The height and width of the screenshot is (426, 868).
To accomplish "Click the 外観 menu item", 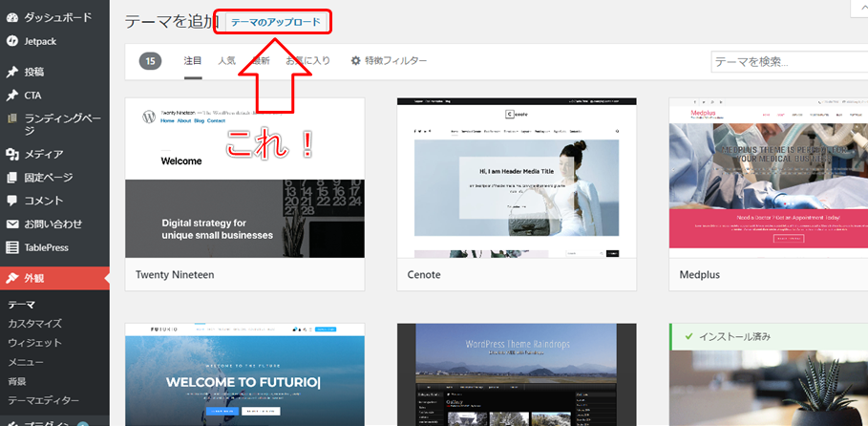I will (54, 278).
